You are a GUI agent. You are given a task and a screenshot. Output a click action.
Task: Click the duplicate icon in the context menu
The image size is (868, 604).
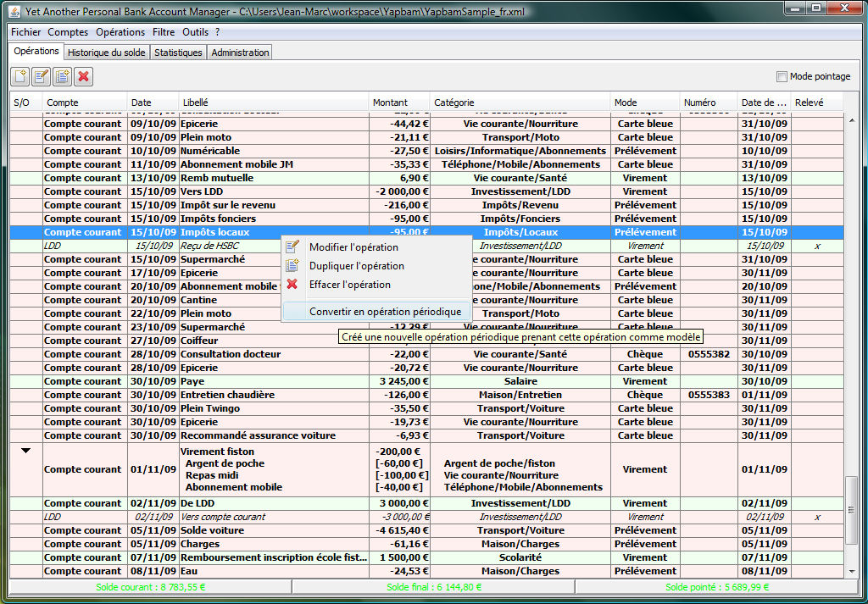click(x=292, y=265)
